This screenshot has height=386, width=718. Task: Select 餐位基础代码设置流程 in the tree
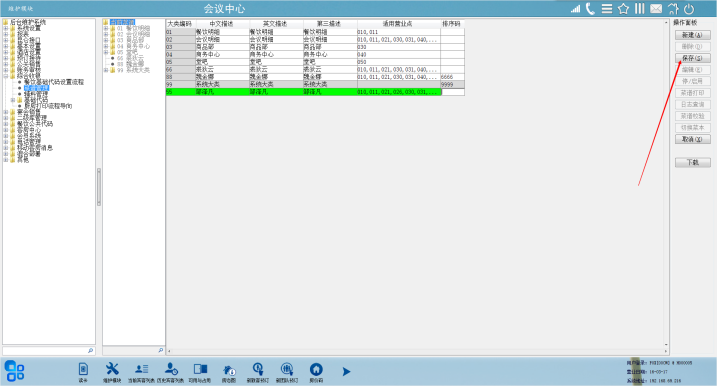[54, 82]
